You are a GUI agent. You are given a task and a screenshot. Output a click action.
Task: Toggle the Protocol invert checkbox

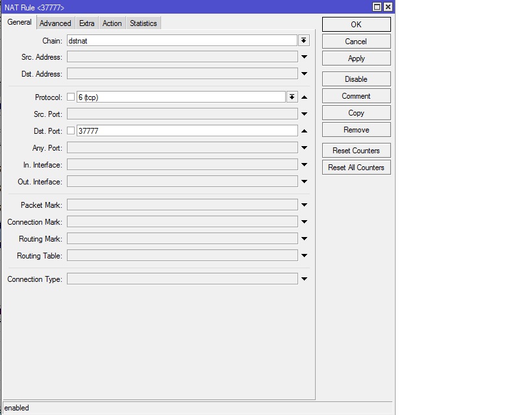point(71,97)
